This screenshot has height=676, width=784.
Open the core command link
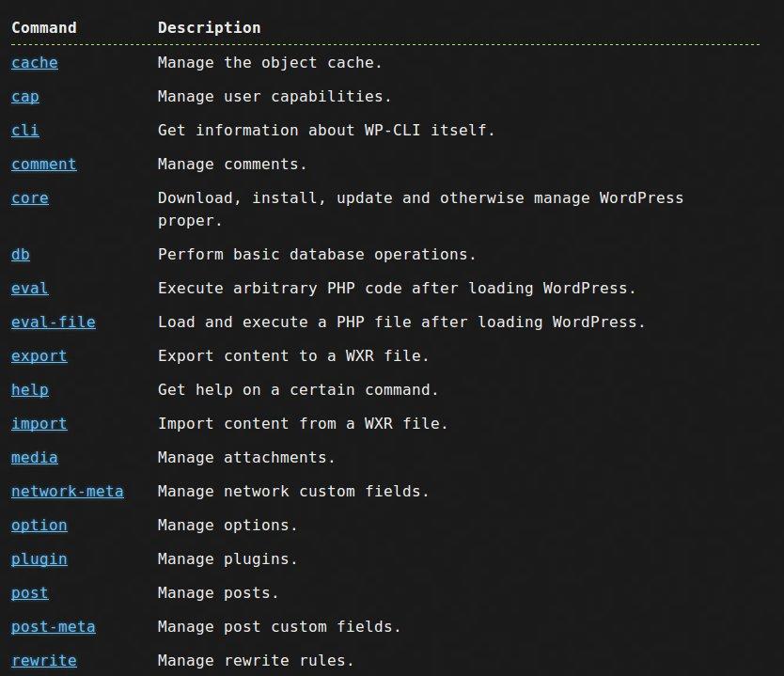[x=30, y=198]
